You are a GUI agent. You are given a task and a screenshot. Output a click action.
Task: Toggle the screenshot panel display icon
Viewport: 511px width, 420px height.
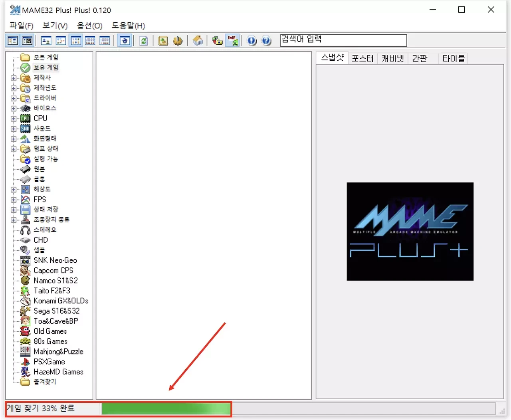coord(27,40)
